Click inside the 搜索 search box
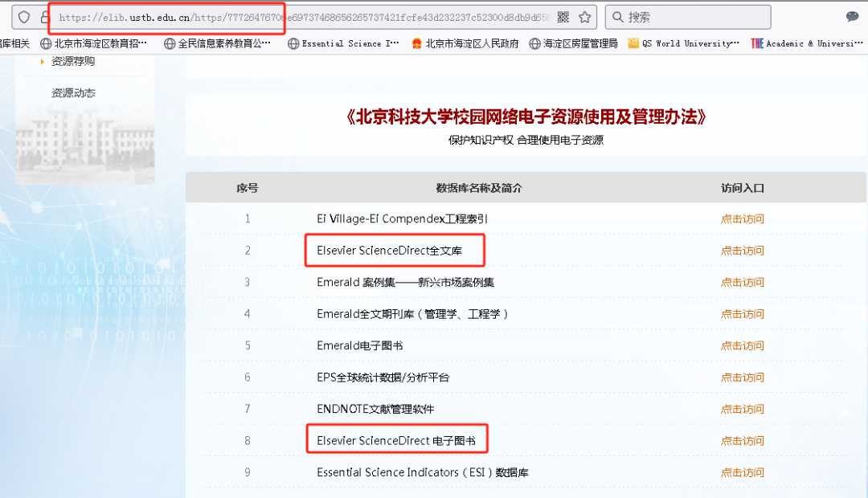 [x=688, y=17]
